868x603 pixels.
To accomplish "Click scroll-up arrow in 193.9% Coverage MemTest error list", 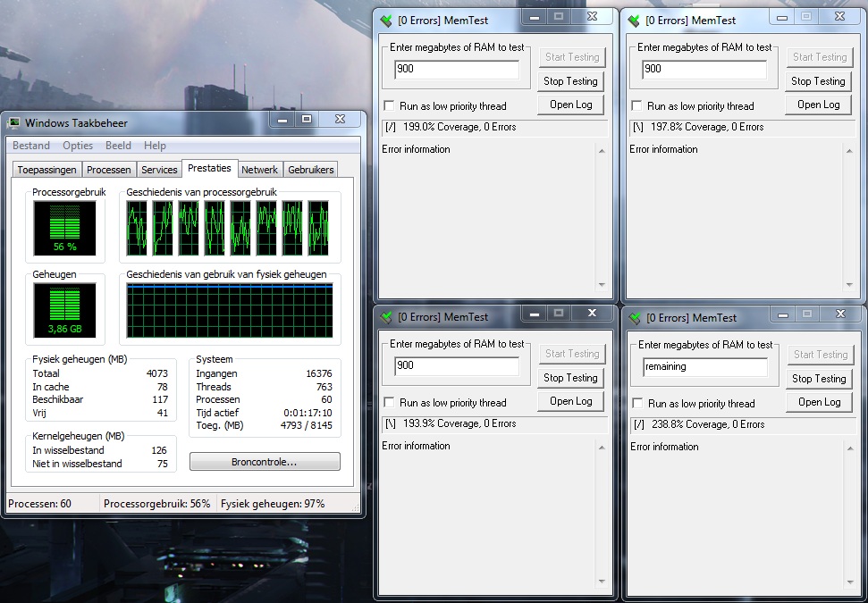I will (x=602, y=447).
